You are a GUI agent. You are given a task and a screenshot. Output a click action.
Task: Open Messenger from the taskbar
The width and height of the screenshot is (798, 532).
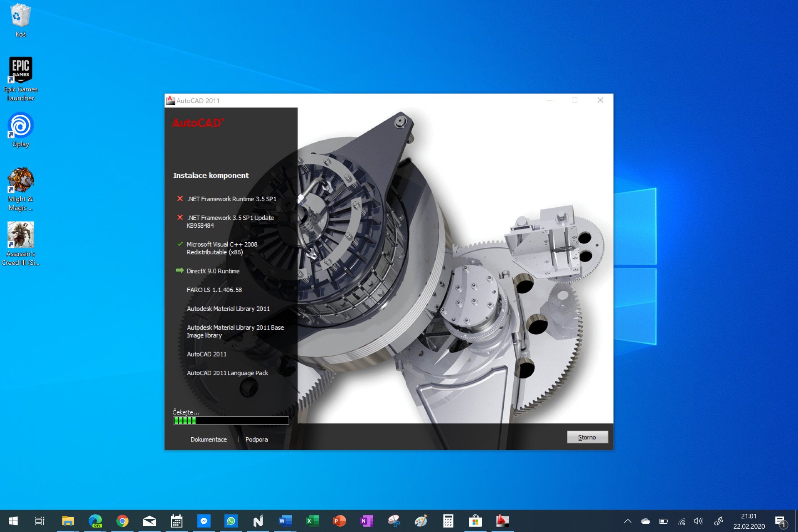[x=204, y=521]
